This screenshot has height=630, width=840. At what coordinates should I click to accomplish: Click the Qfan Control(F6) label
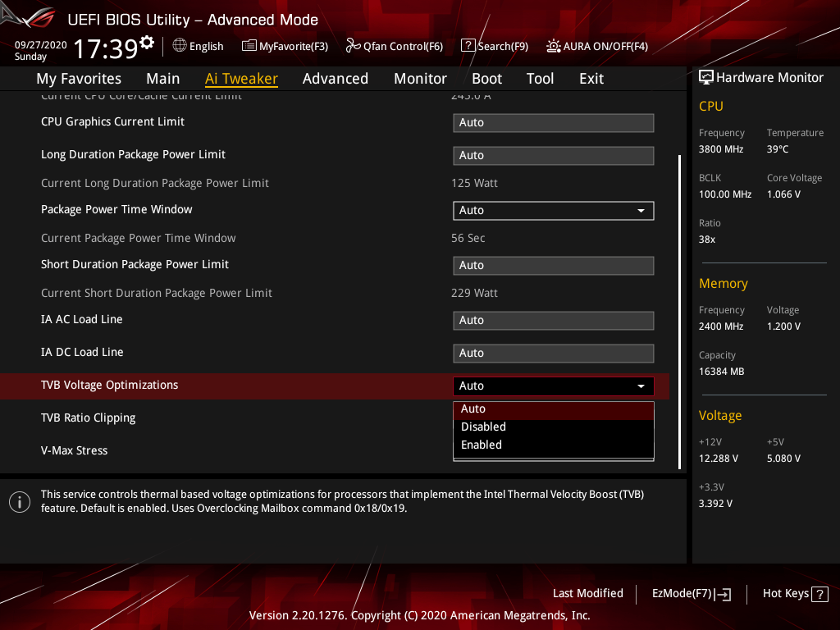(403, 47)
